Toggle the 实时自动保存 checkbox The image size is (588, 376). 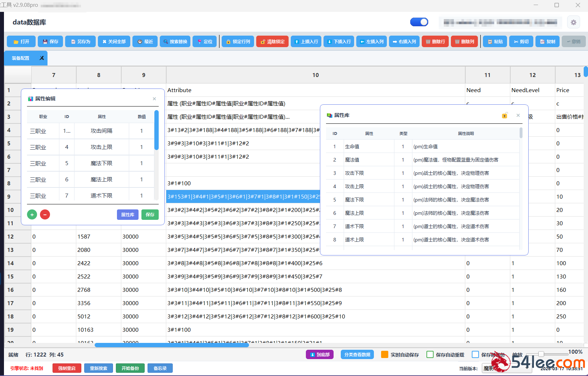[x=385, y=354]
